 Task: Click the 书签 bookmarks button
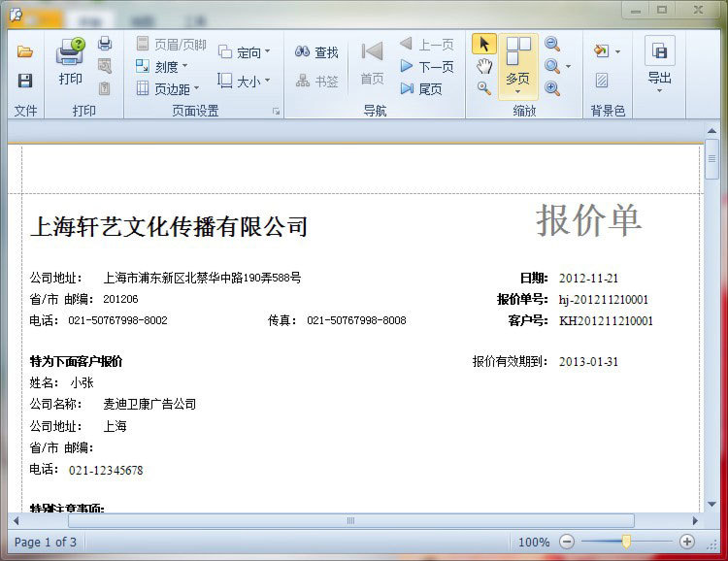coord(316,82)
